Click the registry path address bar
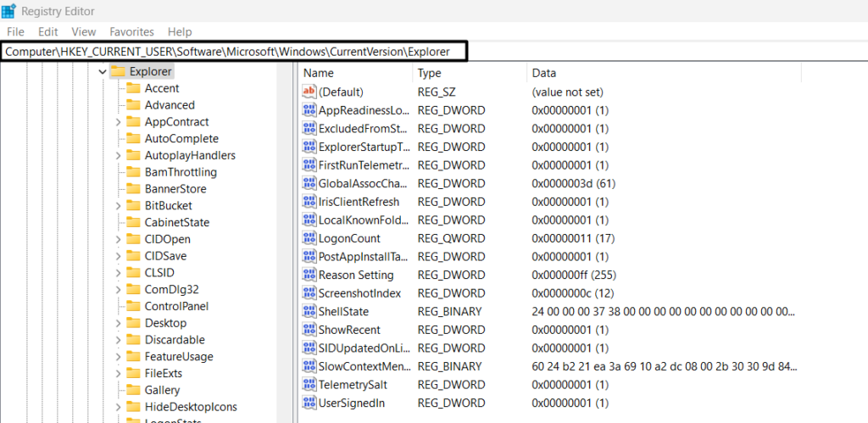 [235, 52]
